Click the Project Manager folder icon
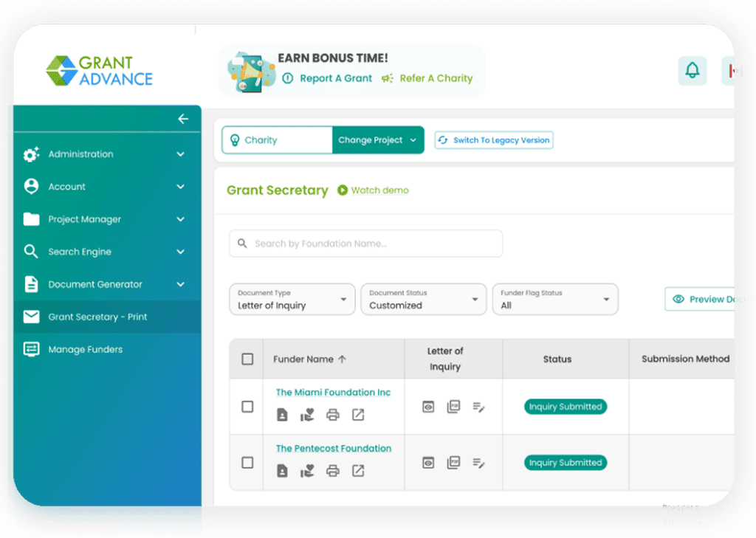 (31, 219)
